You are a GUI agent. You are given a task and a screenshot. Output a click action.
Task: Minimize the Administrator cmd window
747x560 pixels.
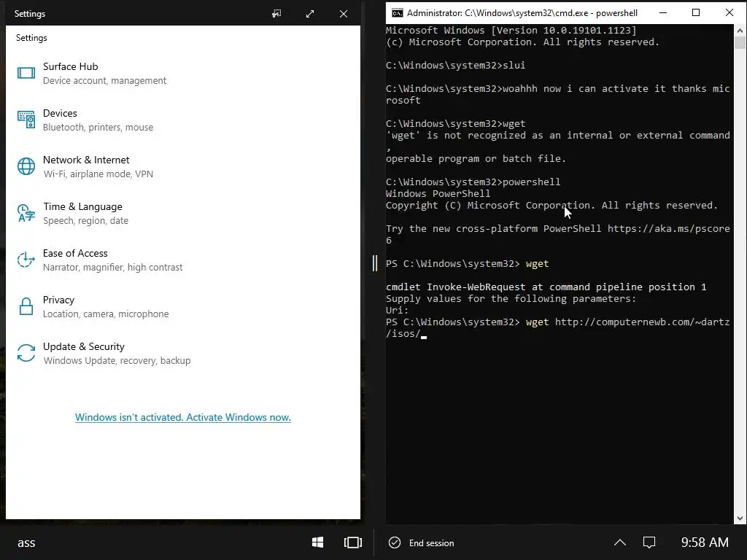[x=662, y=13]
